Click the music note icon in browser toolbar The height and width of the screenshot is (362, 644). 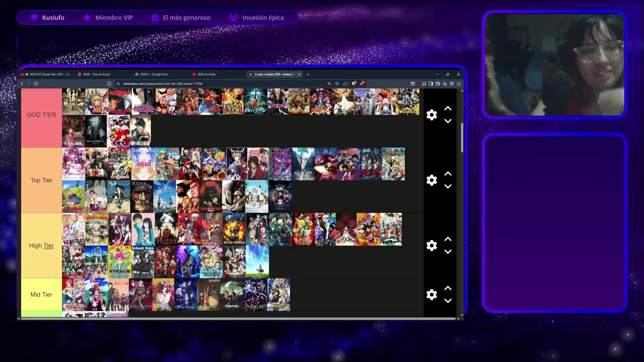click(x=424, y=83)
